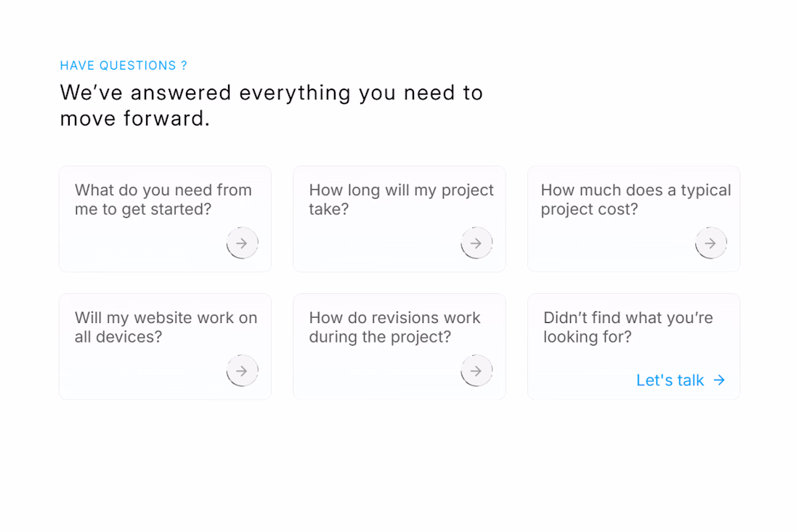
Task: Expand 'How do revisions work during the project?' question
Action: coord(394,327)
